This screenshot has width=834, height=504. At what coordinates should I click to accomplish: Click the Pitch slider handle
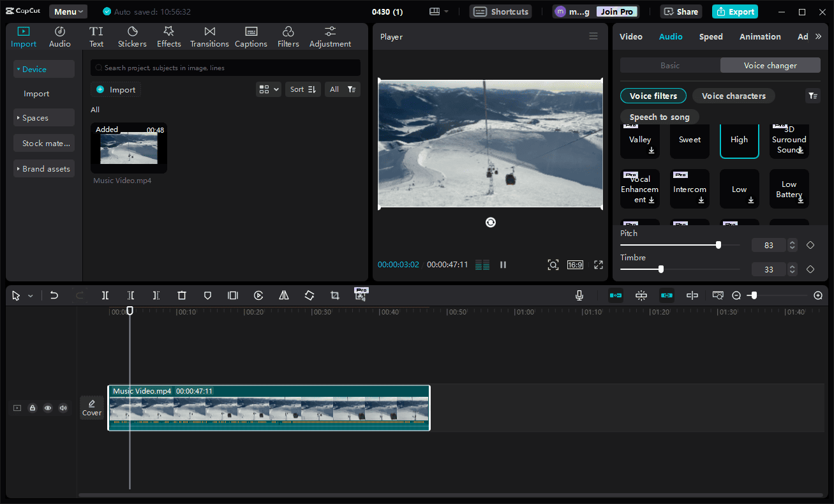point(719,245)
